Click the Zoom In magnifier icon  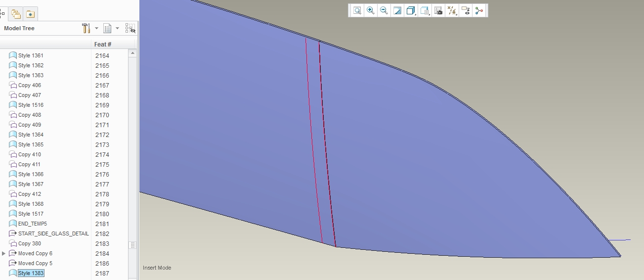(x=370, y=10)
